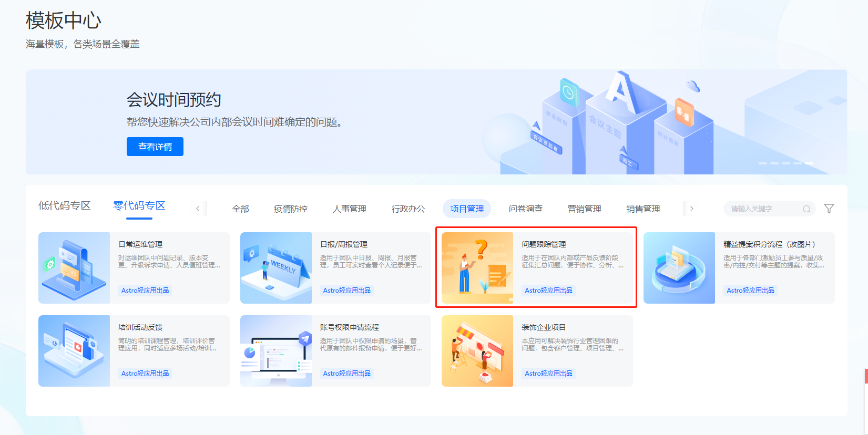
Task: Click the 查看详情 button on the banner
Action: (x=155, y=147)
